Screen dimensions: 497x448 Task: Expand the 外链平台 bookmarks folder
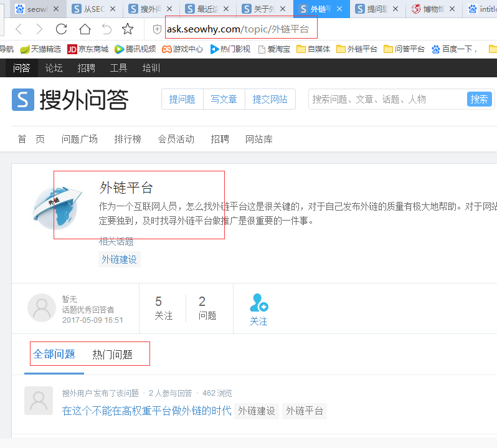357,49
